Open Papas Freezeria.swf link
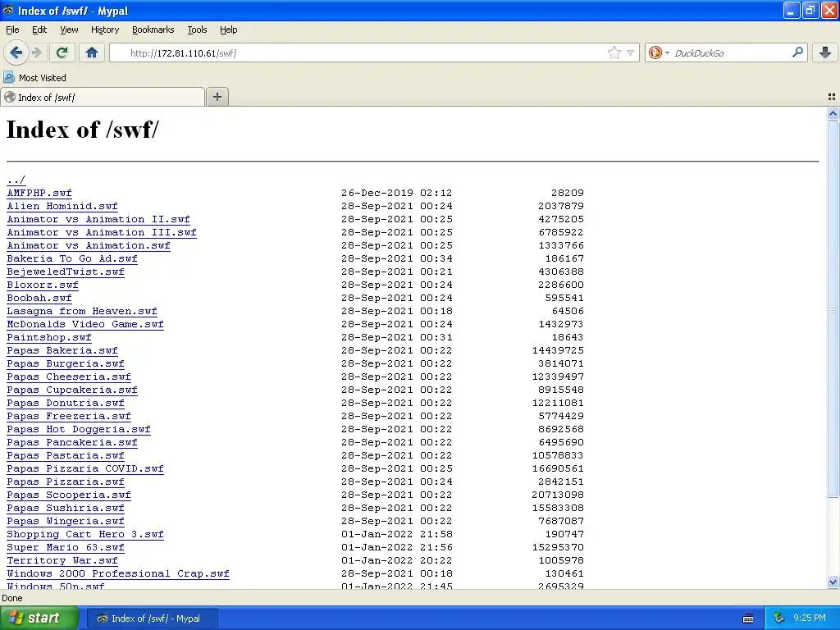The width and height of the screenshot is (840, 630). 69,416
